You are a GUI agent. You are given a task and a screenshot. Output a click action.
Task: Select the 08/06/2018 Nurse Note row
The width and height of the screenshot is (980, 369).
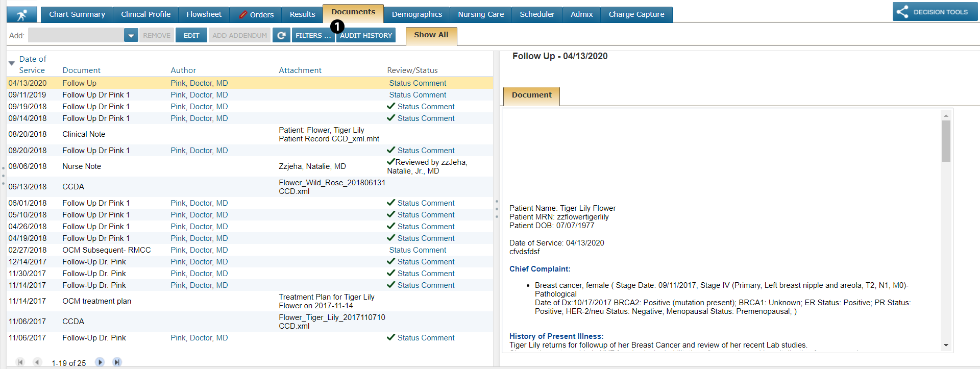[82, 166]
